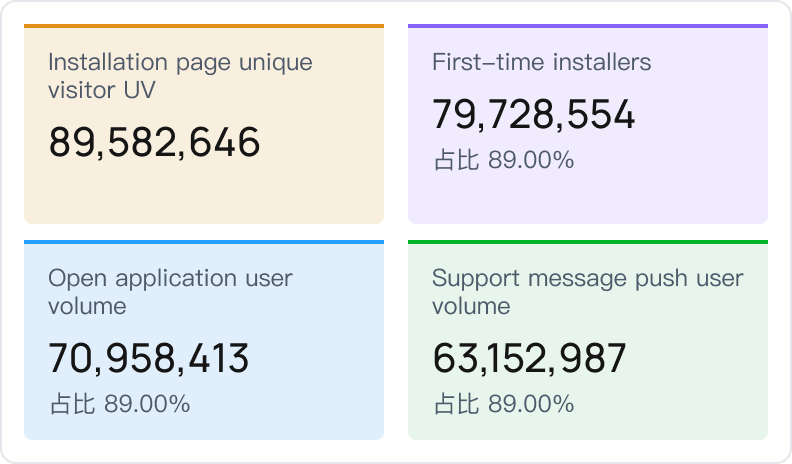This screenshot has height=464, width=792.
Task: Click the First-time installers heading
Action: click(x=541, y=62)
